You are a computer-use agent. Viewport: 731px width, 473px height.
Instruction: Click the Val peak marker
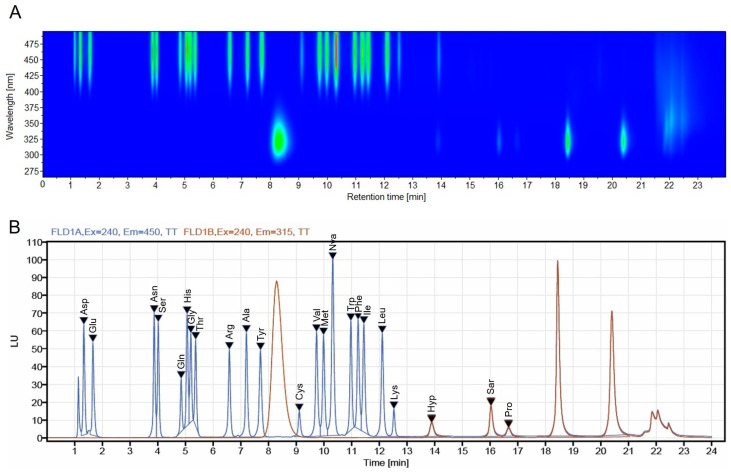coord(317,328)
